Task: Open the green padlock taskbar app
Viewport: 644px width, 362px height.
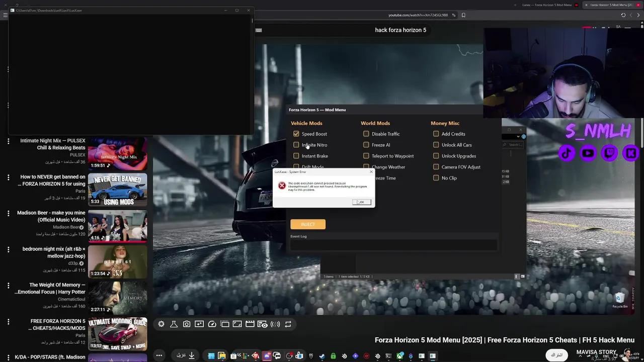Action: [x=333, y=356]
